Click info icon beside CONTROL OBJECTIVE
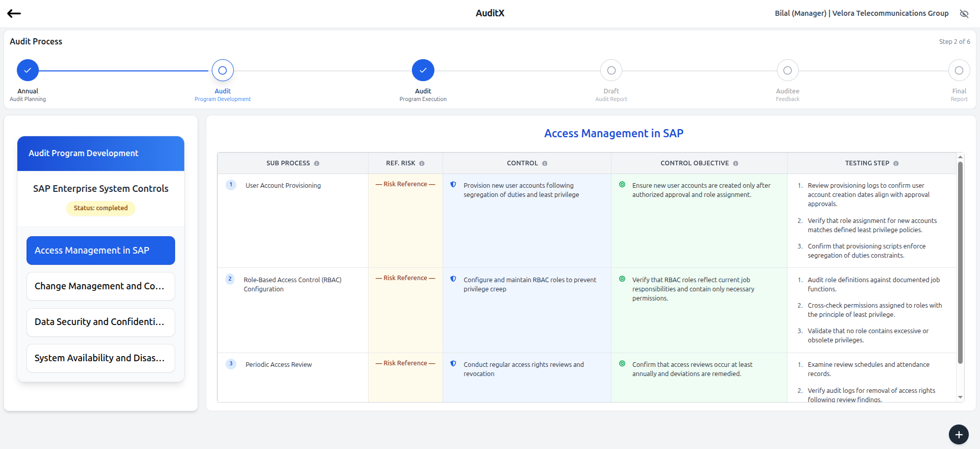The image size is (980, 449). coord(736,164)
